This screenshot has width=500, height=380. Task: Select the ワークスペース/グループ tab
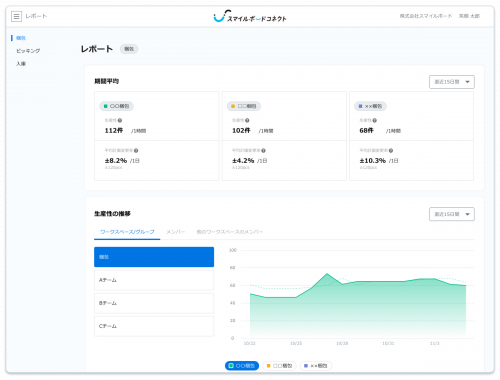tap(127, 232)
